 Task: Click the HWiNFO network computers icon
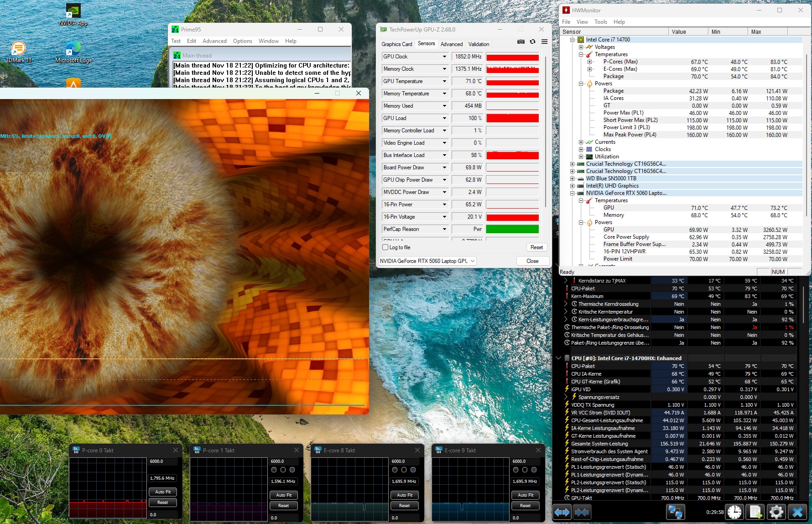tap(675, 512)
